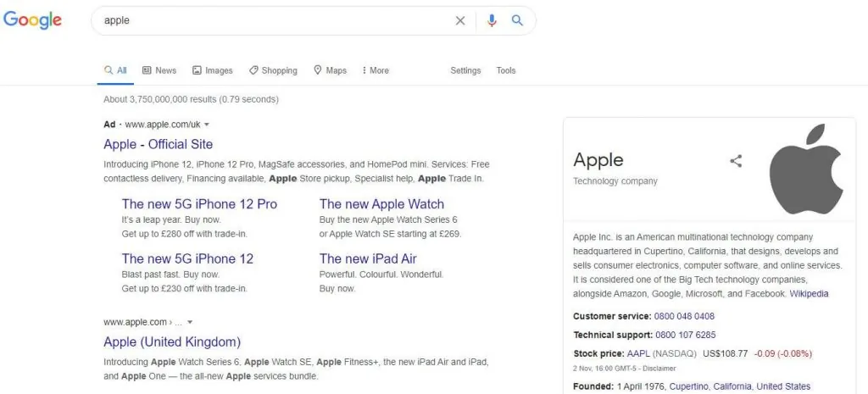The width and height of the screenshot is (868, 394).
Task: Open the United States link in the Founded row
Action: (783, 386)
